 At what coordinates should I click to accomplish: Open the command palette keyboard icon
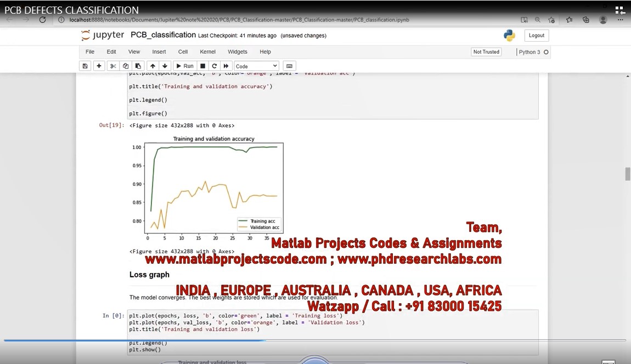[289, 66]
